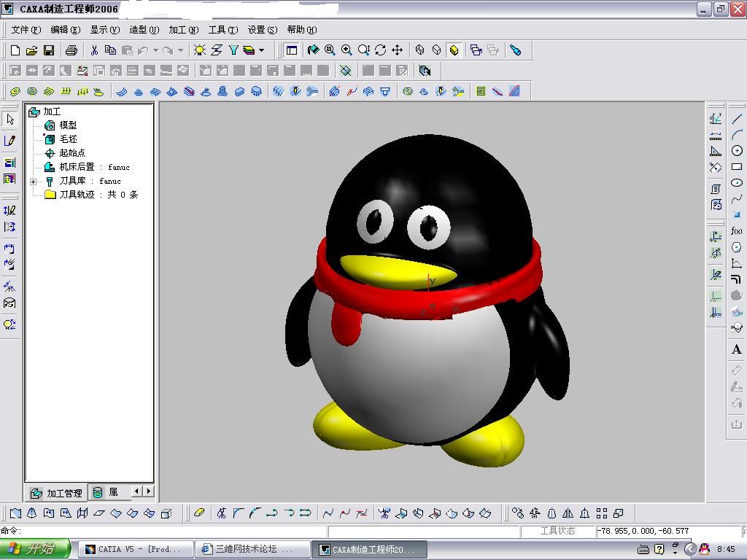Click the tab scroll right arrow
This screenshot has width=747, height=560.
pyautogui.click(x=149, y=491)
